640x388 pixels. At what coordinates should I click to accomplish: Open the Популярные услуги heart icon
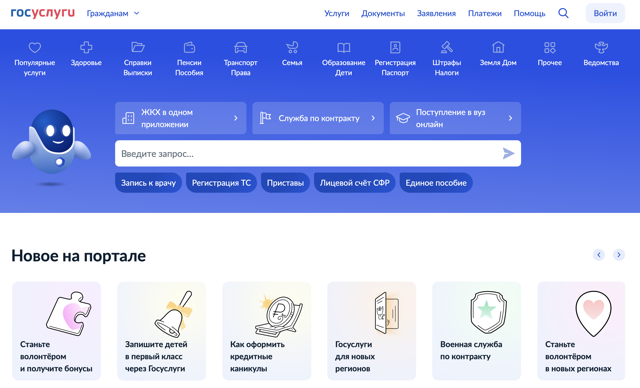coord(35,48)
